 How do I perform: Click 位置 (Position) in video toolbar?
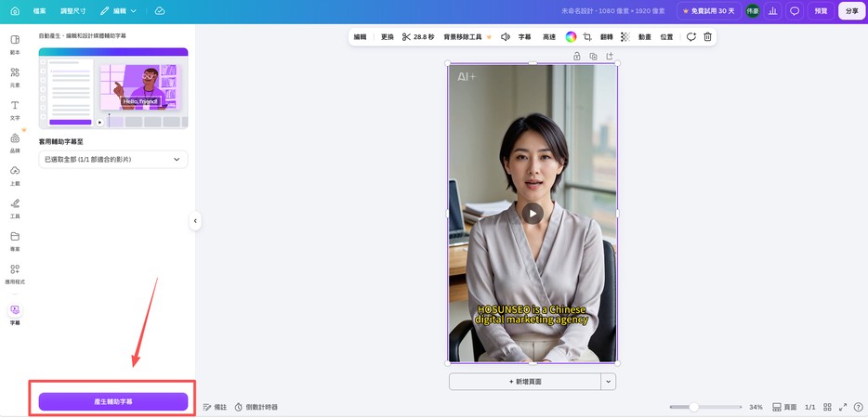click(666, 37)
